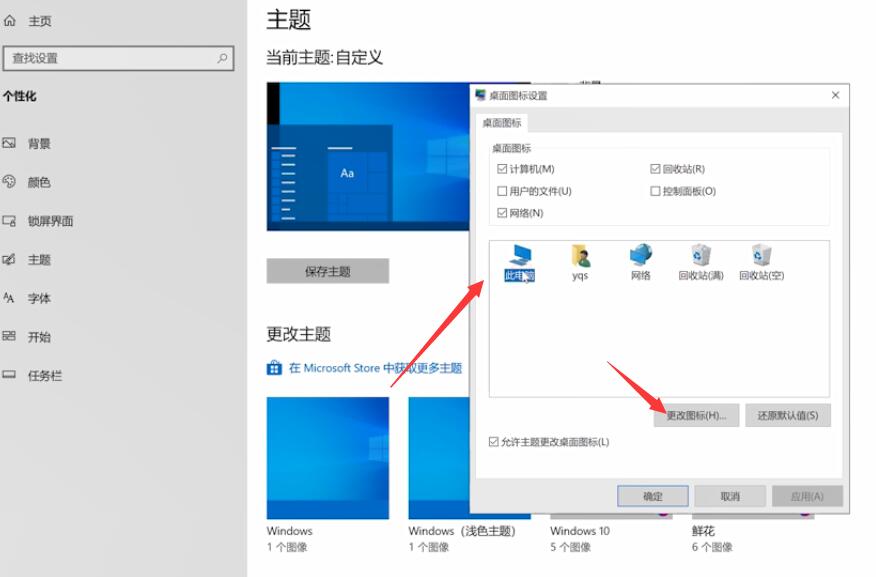Select the 回收站(满) full recycle bin icon
Screen dimensions: 876x577
[701, 263]
